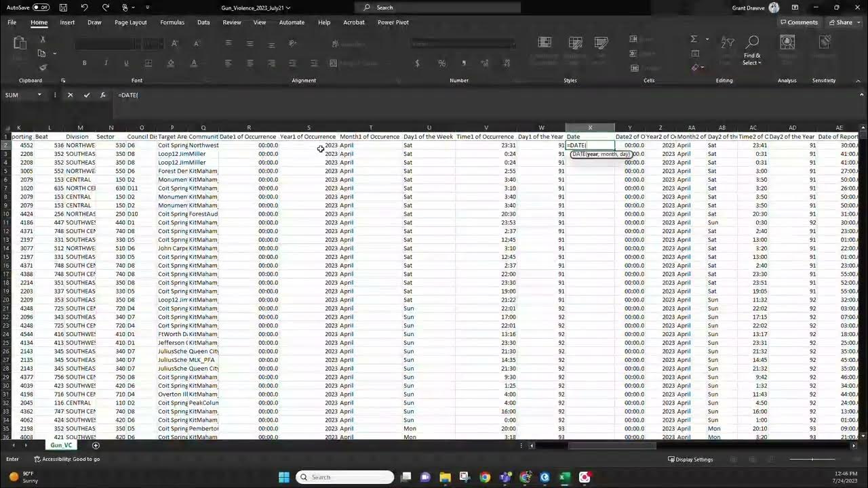The width and height of the screenshot is (868, 488).
Task: Click the Undo arrow
Action: (x=84, y=7)
